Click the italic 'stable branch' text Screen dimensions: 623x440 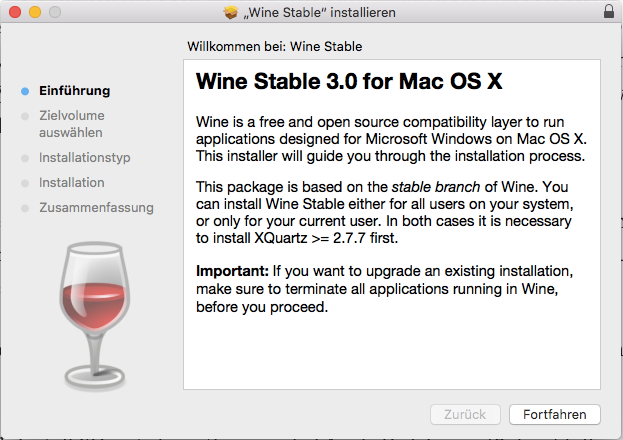click(x=435, y=187)
